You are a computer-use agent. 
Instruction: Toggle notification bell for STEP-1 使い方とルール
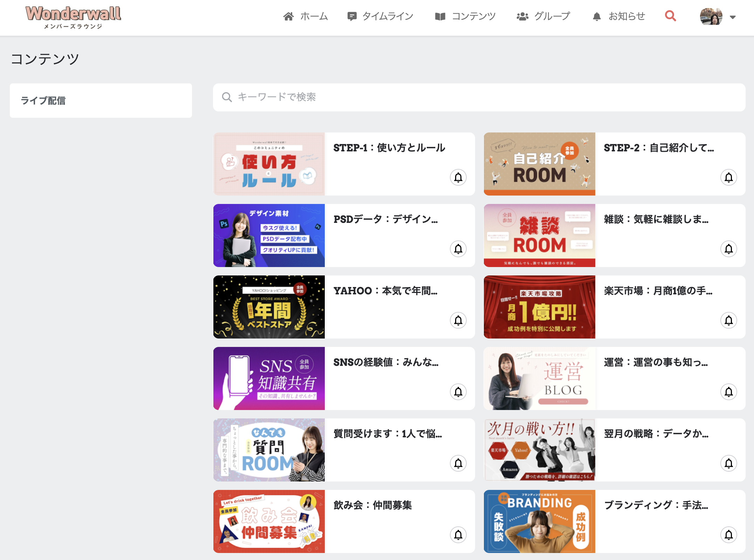[458, 178]
